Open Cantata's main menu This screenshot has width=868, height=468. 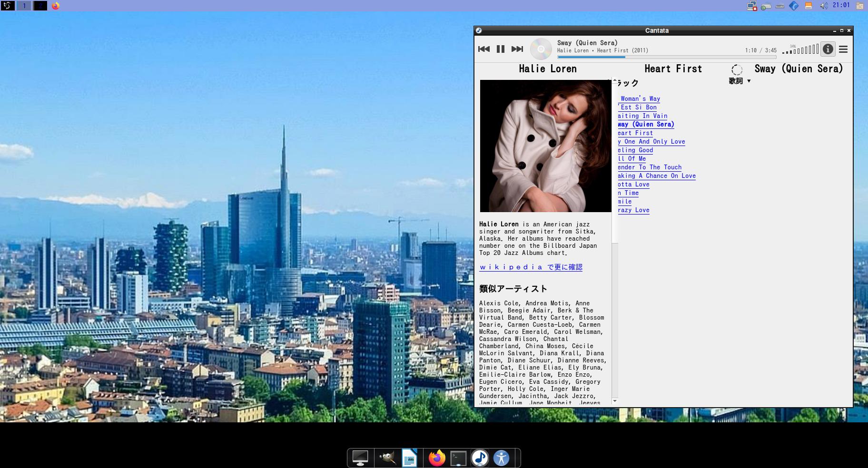tap(843, 49)
